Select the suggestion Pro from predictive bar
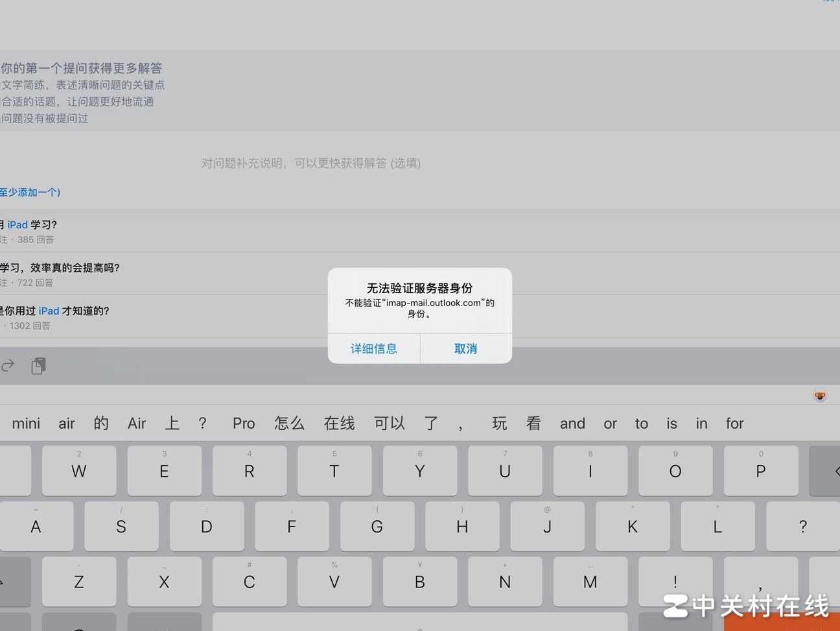 (243, 423)
